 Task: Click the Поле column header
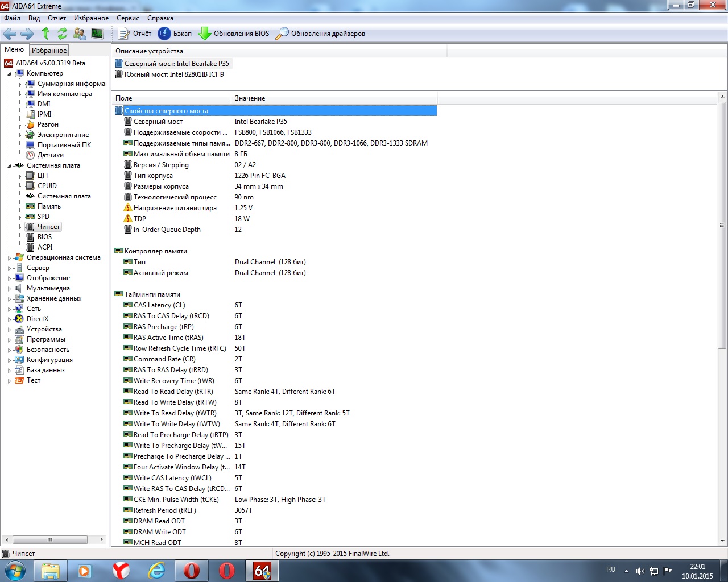point(171,98)
